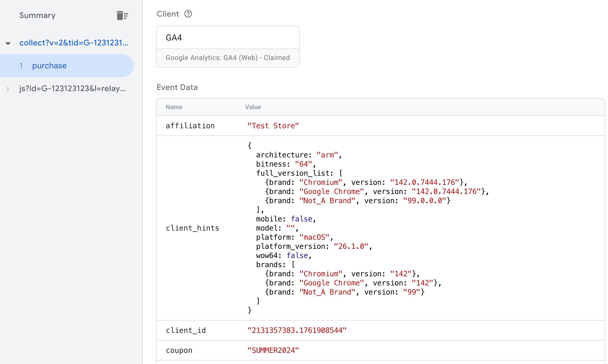
Task: Expand the js?id=G-123123123 request
Action: [8, 89]
